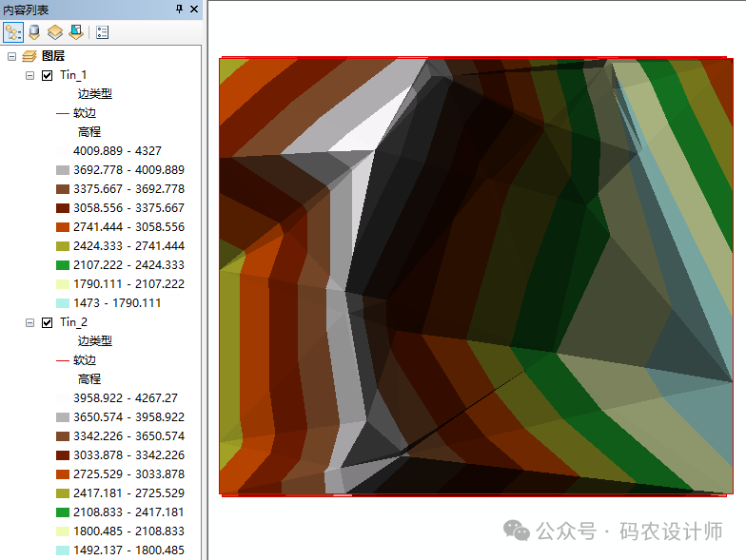Select the Tin_1 layer name
Viewport: 746px width, 560px height.
coord(73,75)
